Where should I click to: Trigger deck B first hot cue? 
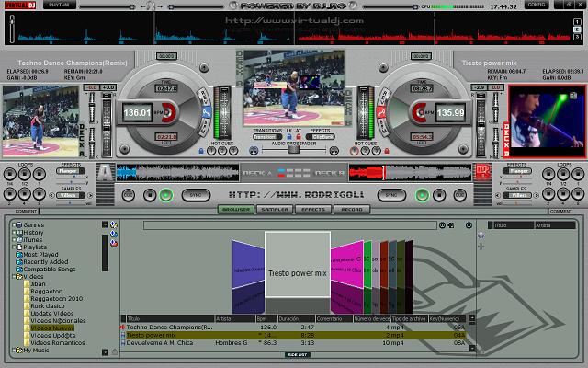[355, 151]
